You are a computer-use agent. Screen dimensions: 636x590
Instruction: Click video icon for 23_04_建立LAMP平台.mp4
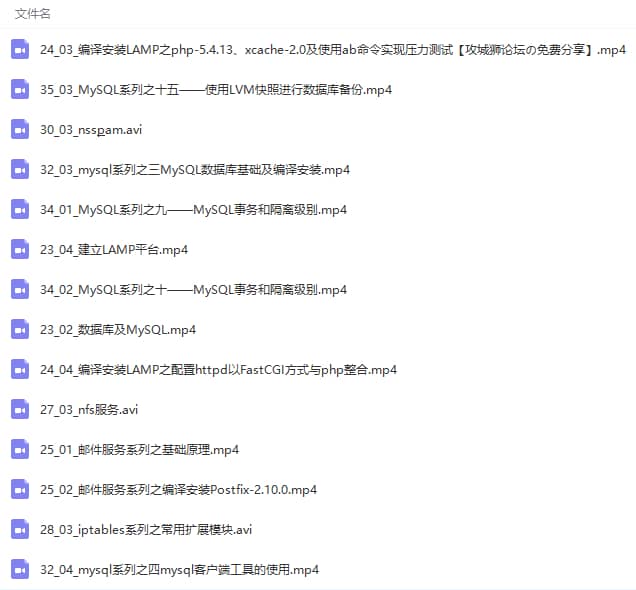[20, 249]
